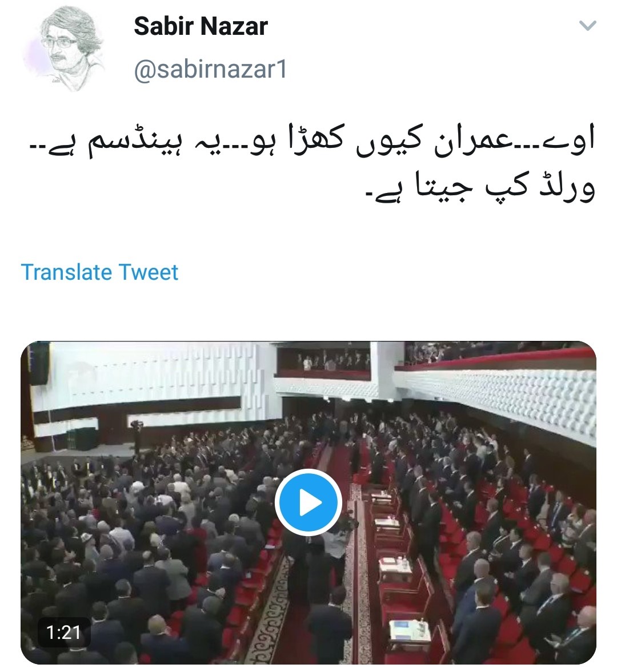Open Sabir Nazar's sketched profile avatar
Screen dimensions: 617x672
(67, 49)
